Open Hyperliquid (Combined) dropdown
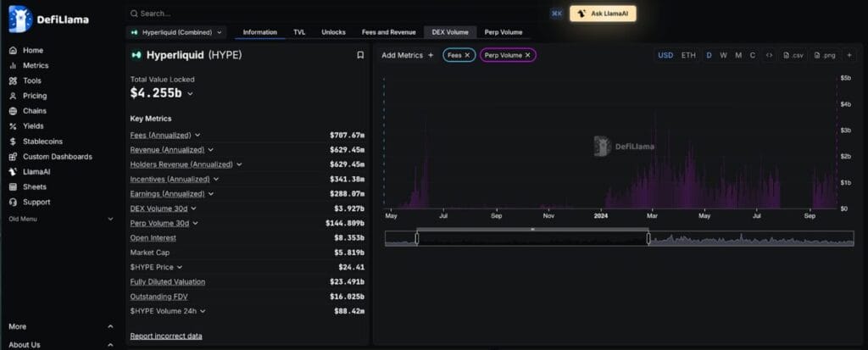This screenshot has height=350, width=868. coord(176,32)
